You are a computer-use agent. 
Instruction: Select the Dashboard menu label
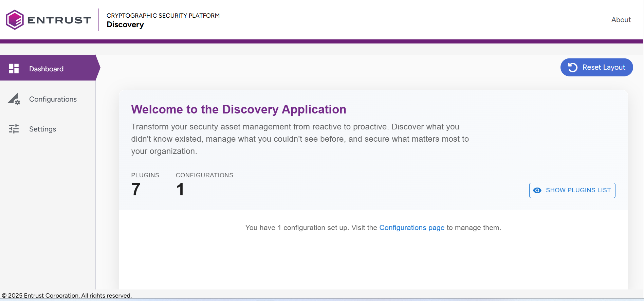(46, 69)
